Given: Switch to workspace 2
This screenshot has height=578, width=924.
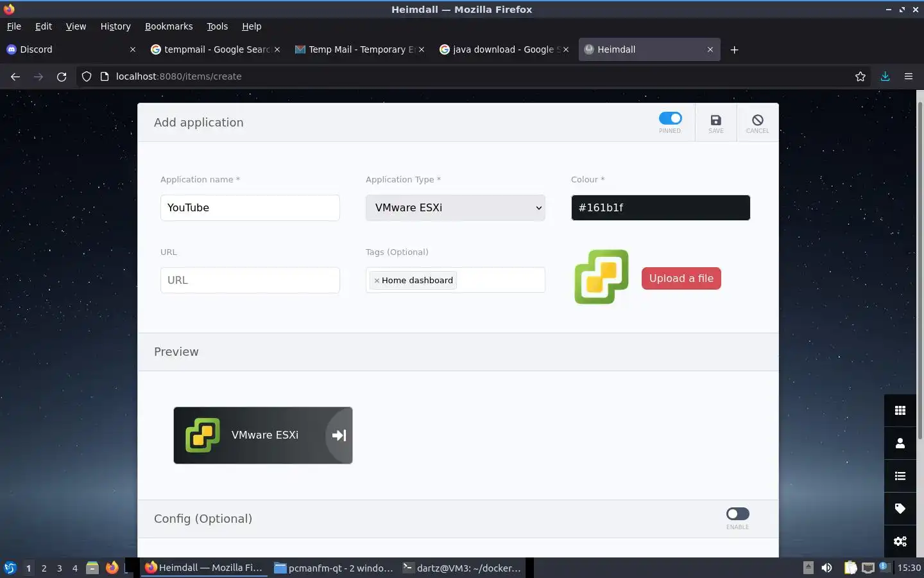Looking at the screenshot, I should click(x=44, y=568).
